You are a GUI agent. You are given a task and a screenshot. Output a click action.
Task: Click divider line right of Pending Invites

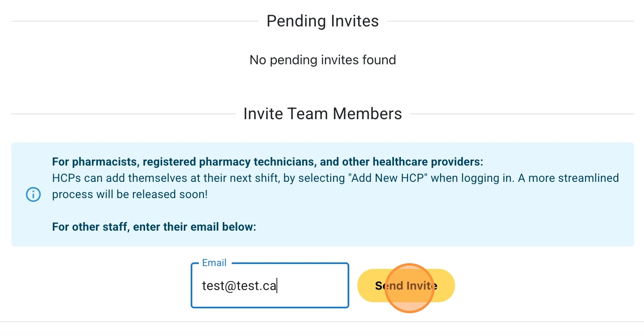pyautogui.click(x=510, y=21)
